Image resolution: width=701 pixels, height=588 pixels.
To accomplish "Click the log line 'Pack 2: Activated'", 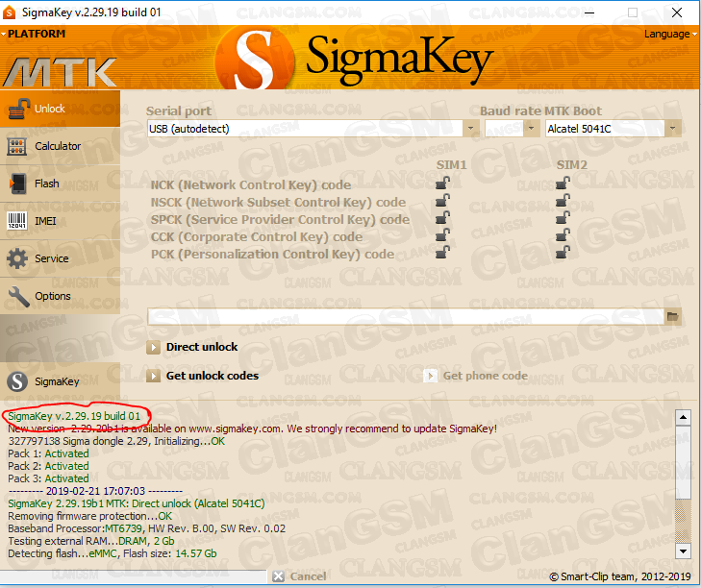I will [48, 466].
